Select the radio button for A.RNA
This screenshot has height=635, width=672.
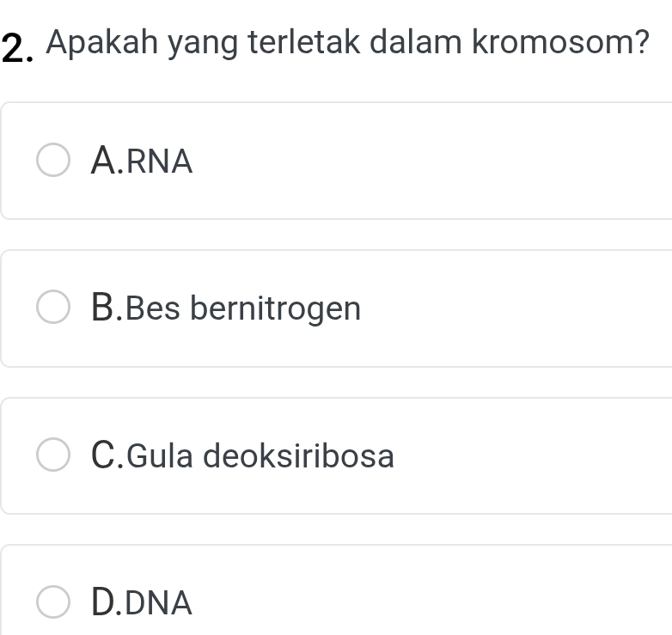tap(53, 161)
